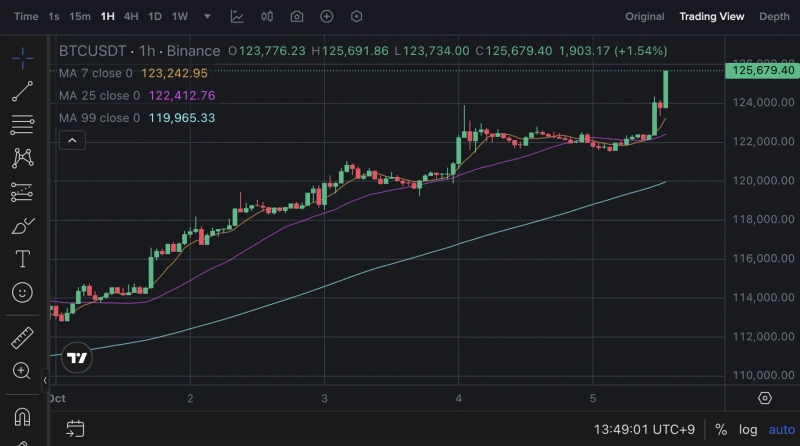Toggle the magnet snap mode
The image size is (800, 446).
pos(22,416)
